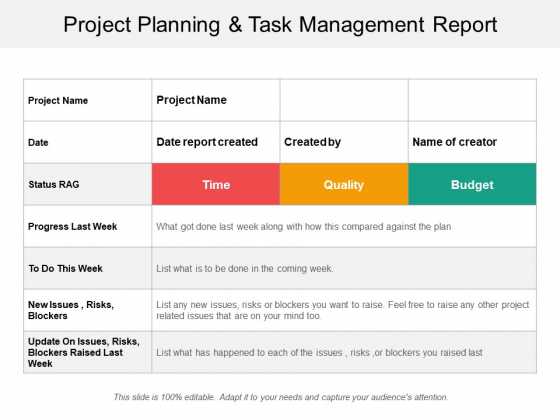
Task: Select the 'To Do This Week' label
Action: pos(65,269)
